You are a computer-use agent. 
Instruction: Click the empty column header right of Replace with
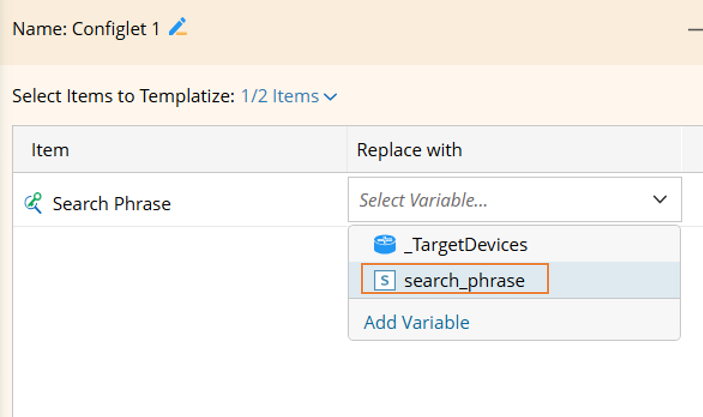pos(692,150)
